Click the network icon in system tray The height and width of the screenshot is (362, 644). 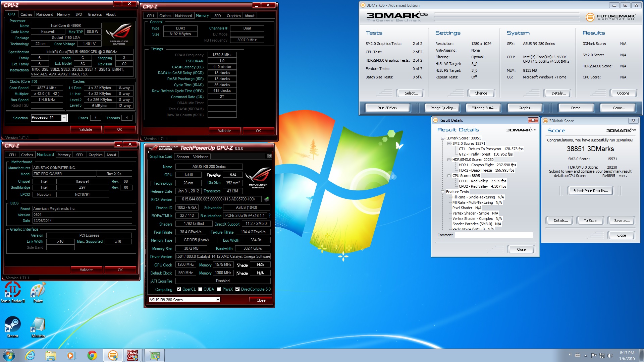(x=602, y=355)
